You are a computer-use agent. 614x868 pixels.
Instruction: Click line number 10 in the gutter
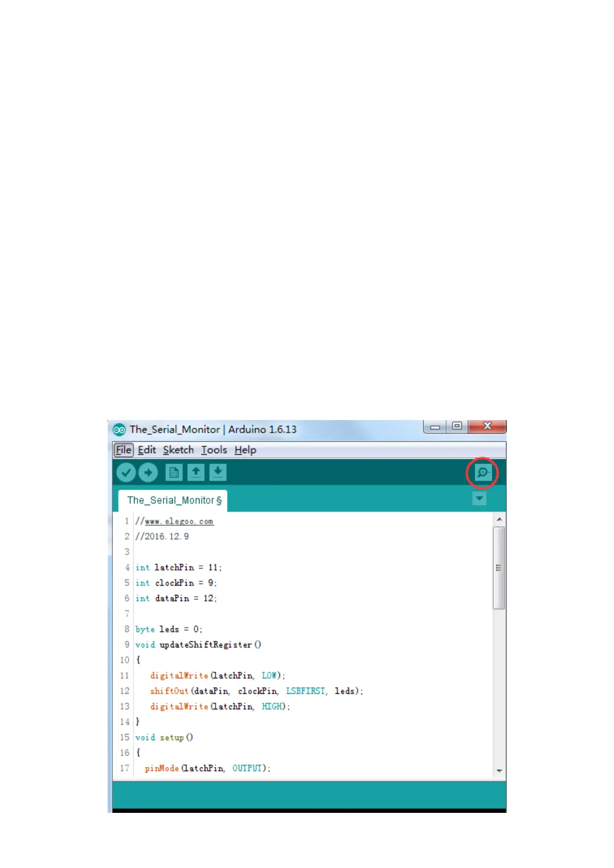click(125, 660)
